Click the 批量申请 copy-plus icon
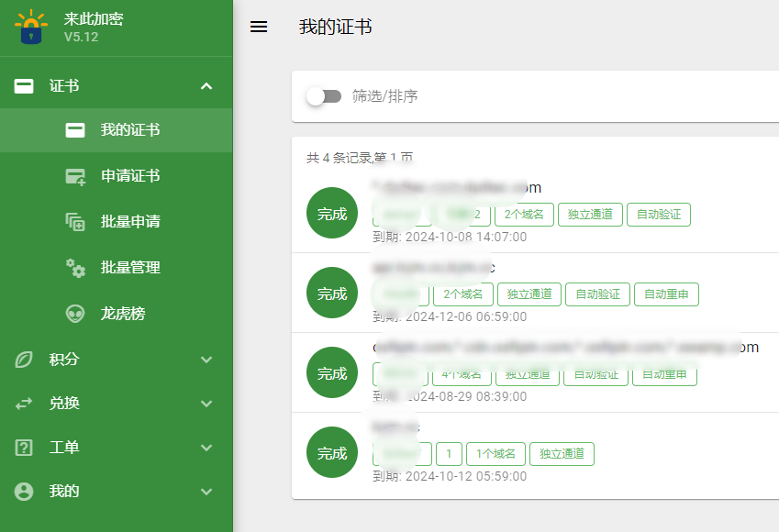779x532 pixels. tap(75, 222)
